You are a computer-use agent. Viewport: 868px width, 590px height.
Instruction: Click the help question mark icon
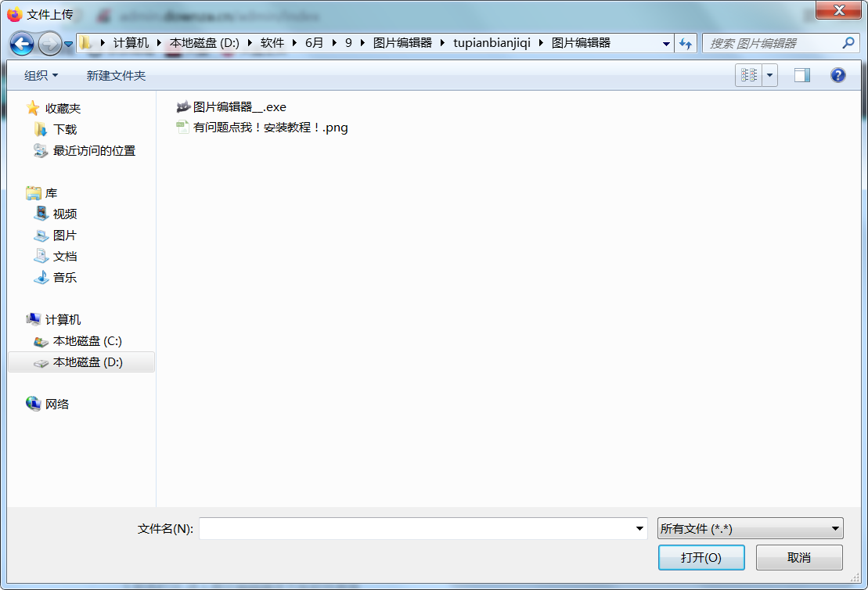pyautogui.click(x=838, y=75)
